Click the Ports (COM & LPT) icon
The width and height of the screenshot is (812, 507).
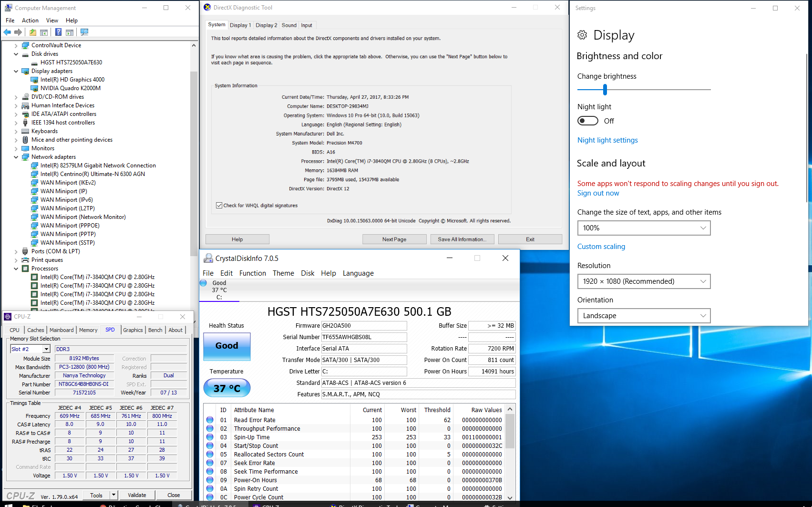(x=25, y=251)
